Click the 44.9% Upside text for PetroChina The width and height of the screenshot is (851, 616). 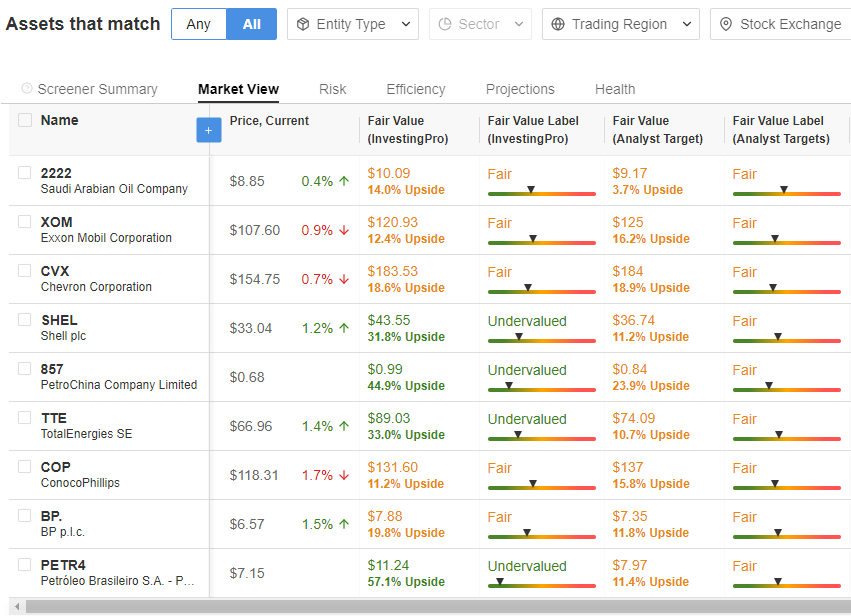coord(406,386)
